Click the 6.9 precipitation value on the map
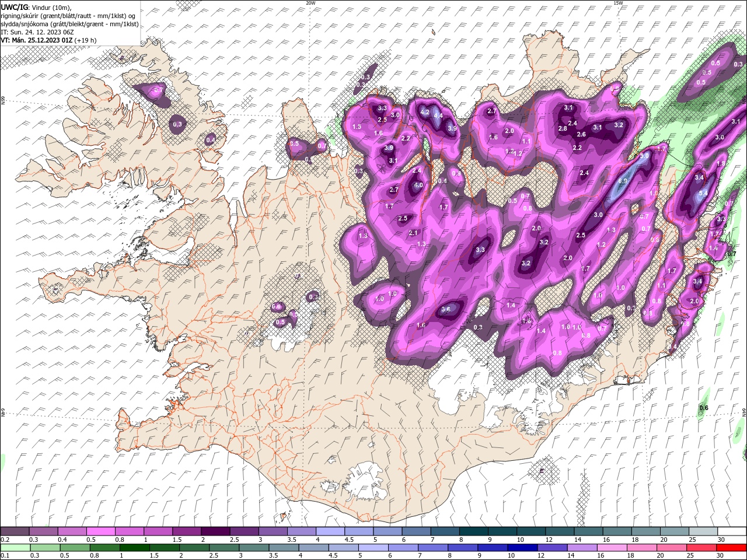The image size is (747, 560). 623,181
